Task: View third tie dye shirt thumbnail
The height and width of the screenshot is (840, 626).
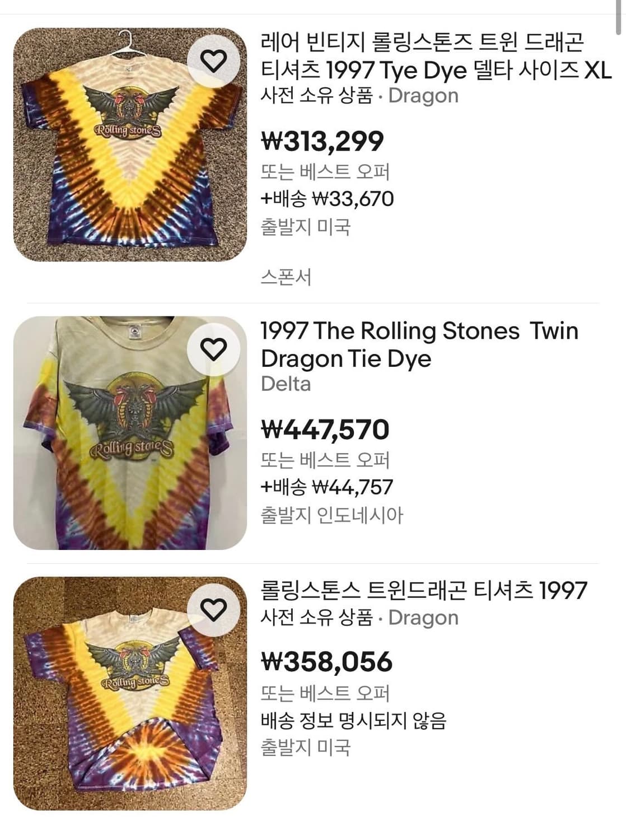Action: click(130, 693)
